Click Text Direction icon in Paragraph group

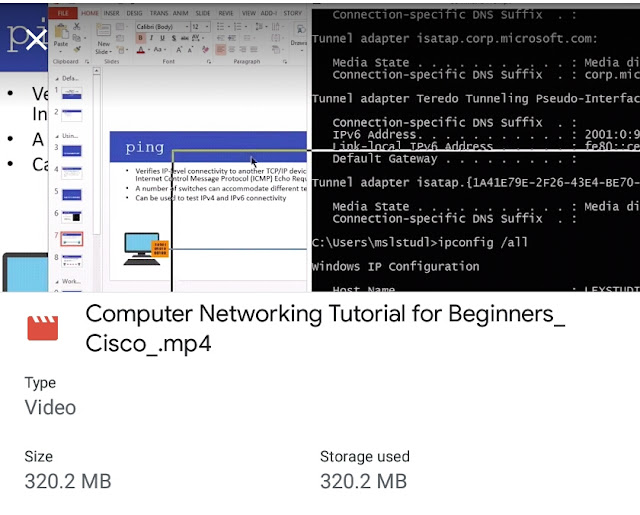click(276, 27)
